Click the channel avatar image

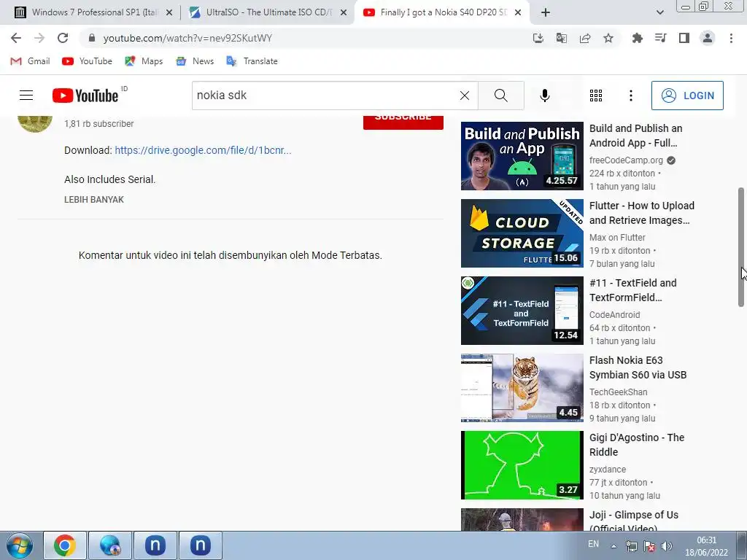35,123
